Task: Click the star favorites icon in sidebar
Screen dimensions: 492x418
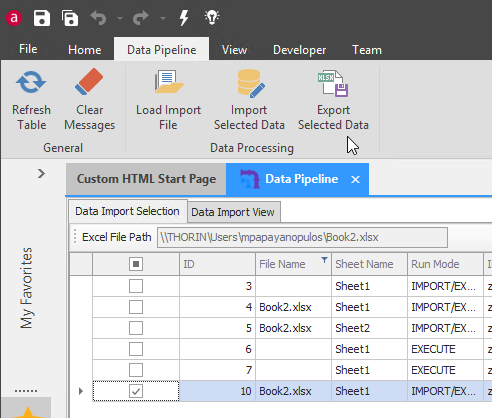Action: [28, 413]
